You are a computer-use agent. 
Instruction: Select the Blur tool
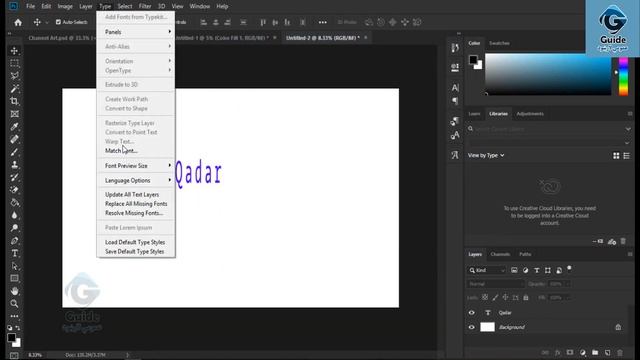[14, 215]
